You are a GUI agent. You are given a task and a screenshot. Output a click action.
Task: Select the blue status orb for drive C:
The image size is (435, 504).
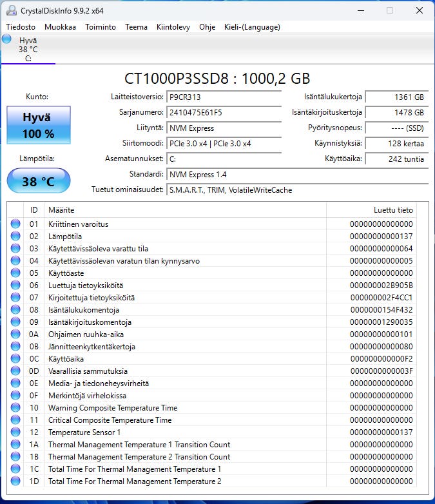coord(6,39)
